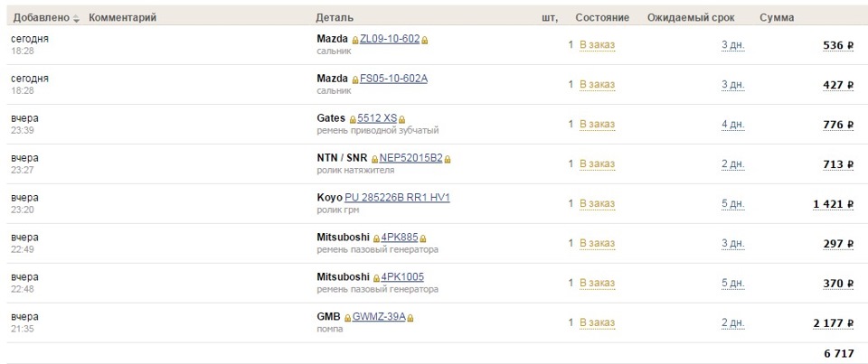
Task: Click the lock icon before FS05-10-602A
Action: [355, 79]
